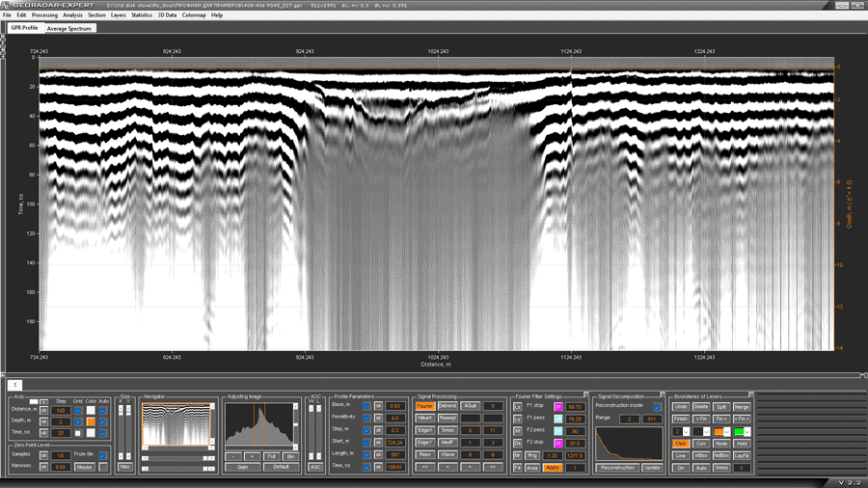868x488 pixels.
Task: Click the MedF filter button
Action: (x=448, y=442)
